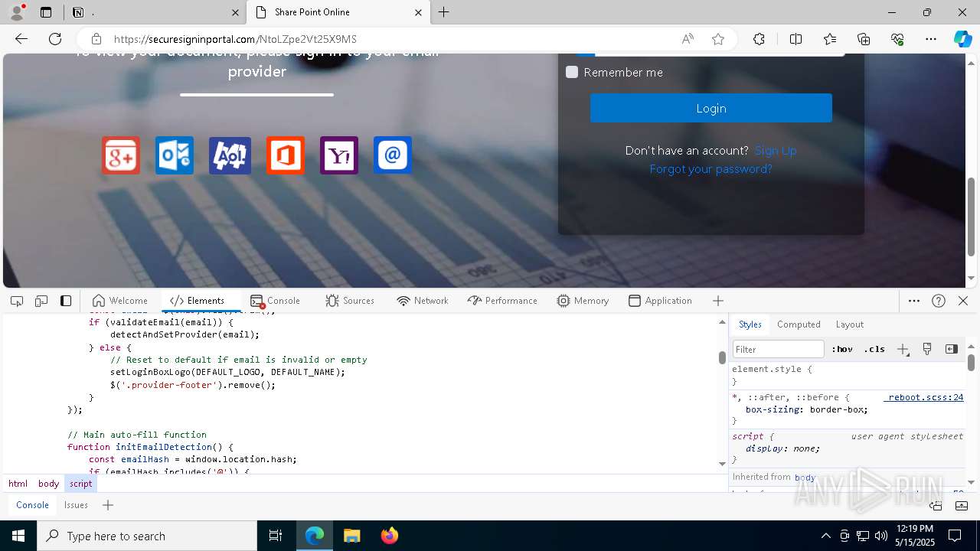Viewport: 980px width, 551px height.
Task: Add page to favorites star
Action: [x=718, y=39]
